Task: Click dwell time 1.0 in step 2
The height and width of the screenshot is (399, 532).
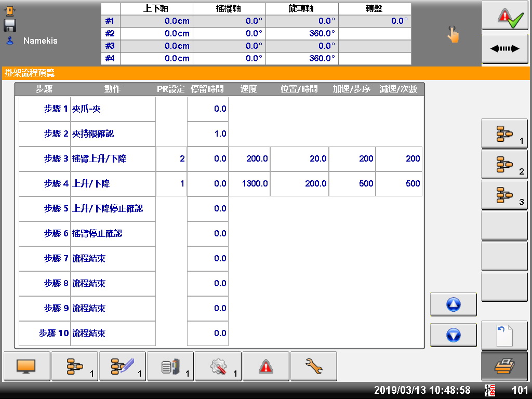Action: [x=208, y=134]
